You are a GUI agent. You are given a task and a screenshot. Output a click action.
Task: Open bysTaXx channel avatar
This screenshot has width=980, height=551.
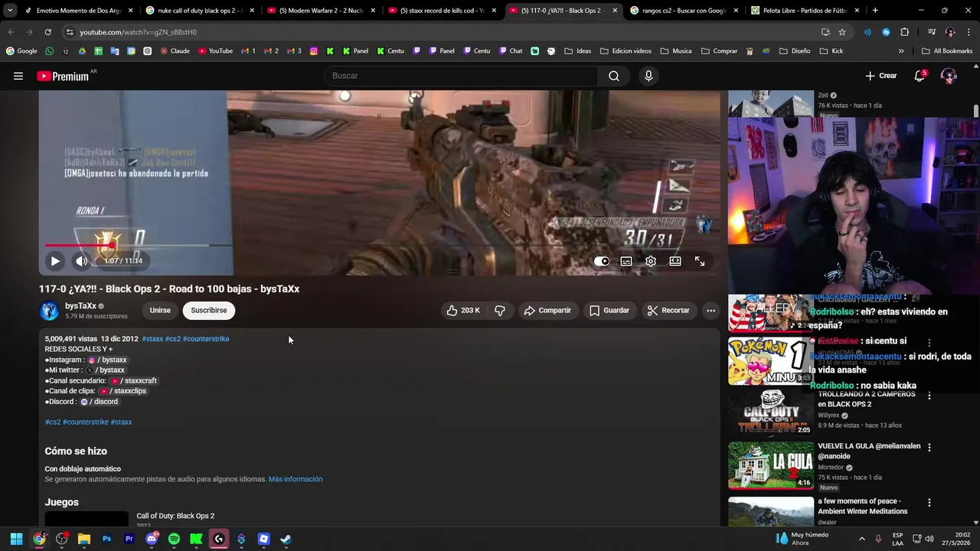click(50, 310)
